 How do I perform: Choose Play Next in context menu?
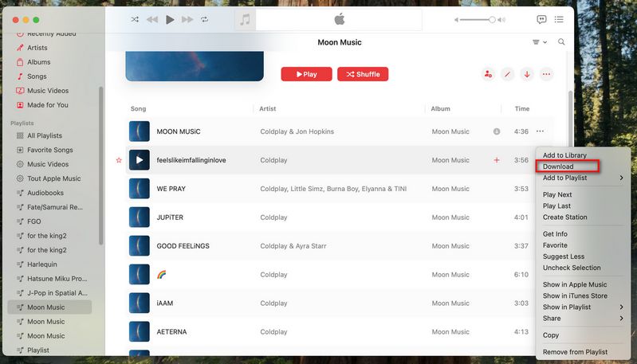click(557, 195)
